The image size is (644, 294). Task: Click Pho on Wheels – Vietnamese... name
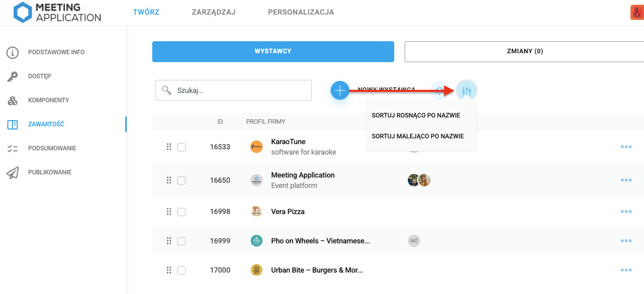click(321, 241)
